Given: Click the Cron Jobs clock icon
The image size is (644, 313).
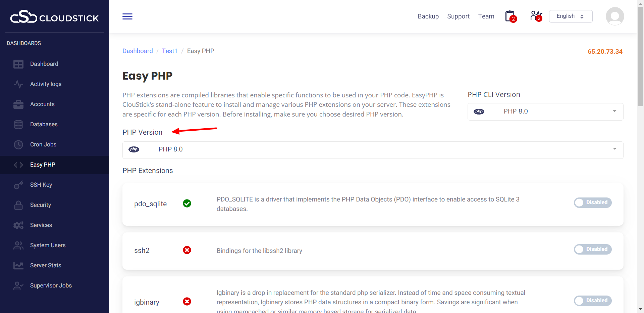Looking at the screenshot, I should [x=18, y=144].
